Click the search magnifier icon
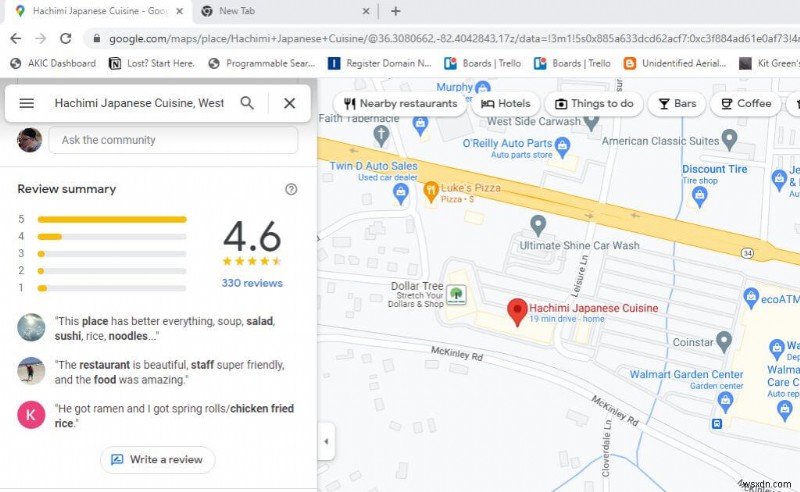 click(x=247, y=103)
